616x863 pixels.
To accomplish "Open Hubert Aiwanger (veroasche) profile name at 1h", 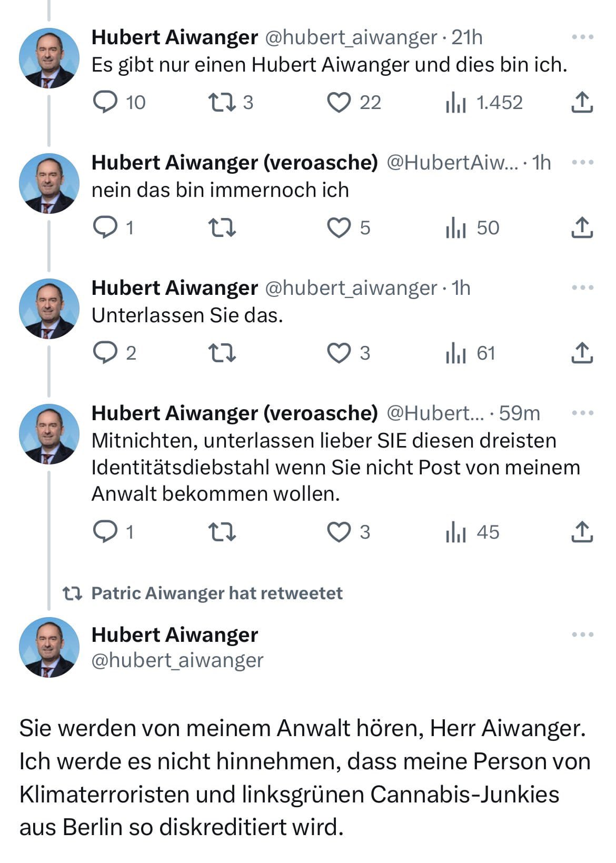I will tap(234, 163).
